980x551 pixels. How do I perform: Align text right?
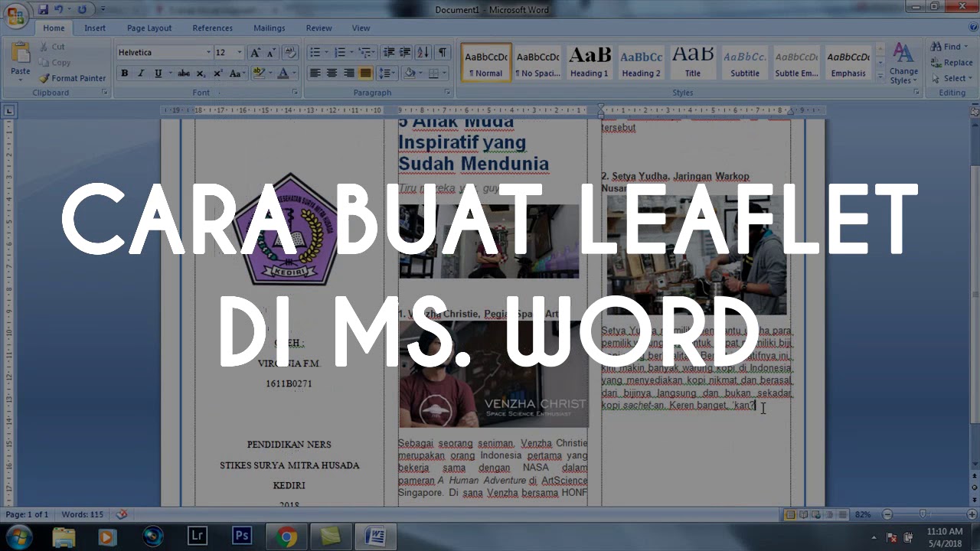click(x=348, y=73)
